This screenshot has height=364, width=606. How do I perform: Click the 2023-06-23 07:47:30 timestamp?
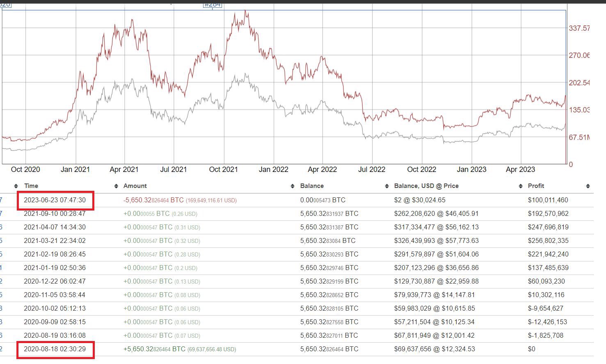[x=55, y=200]
